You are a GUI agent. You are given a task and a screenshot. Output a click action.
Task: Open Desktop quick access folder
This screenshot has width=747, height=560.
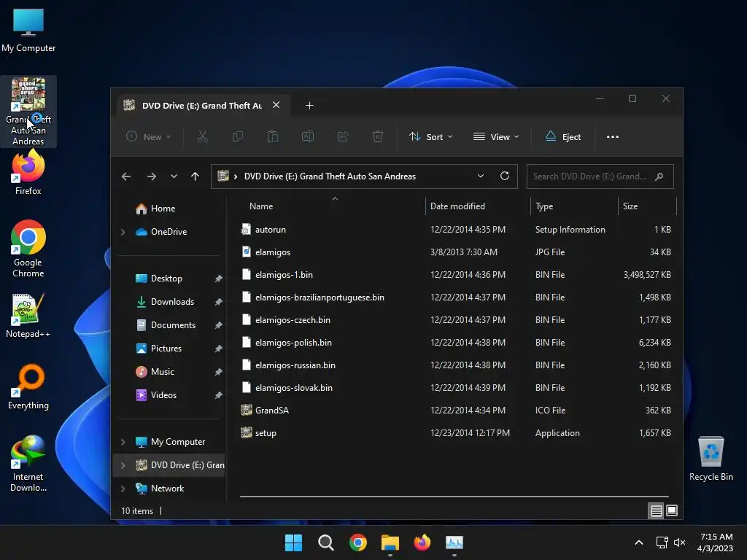[158, 279]
